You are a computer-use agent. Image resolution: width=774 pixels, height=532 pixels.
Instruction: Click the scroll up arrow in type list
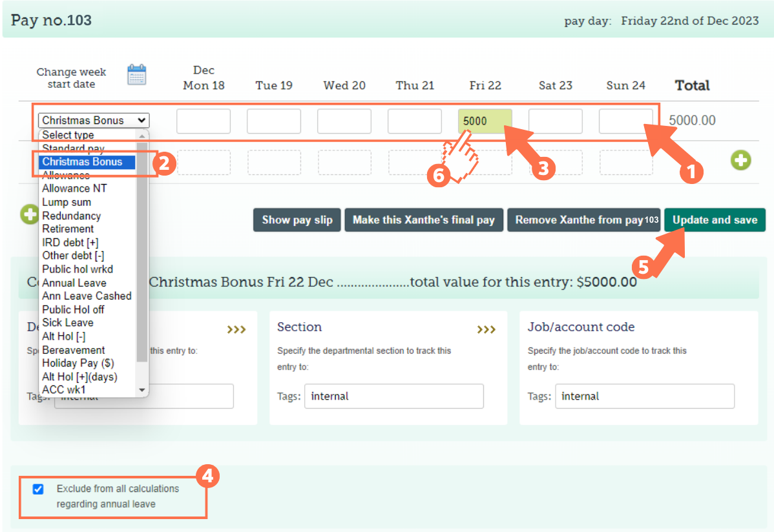click(142, 136)
